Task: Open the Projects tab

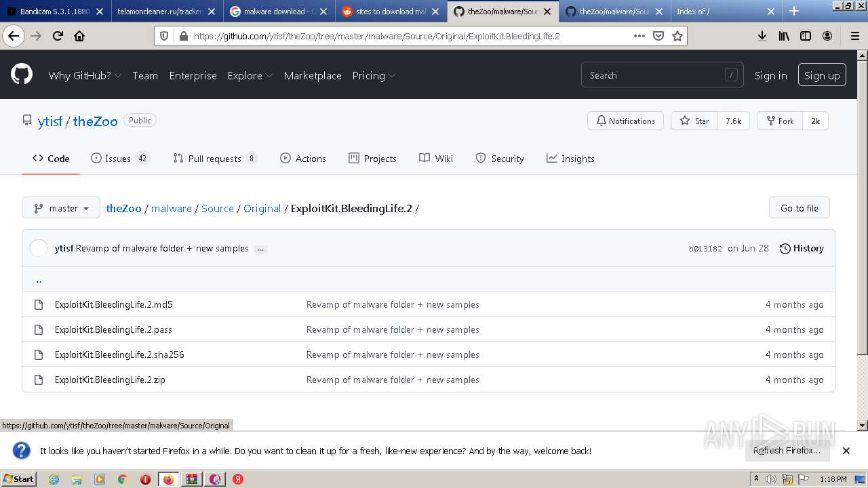Action: 372,159
